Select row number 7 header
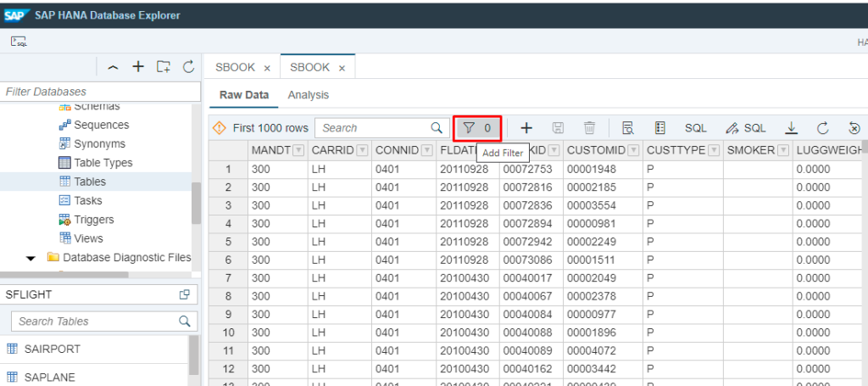Viewport: 868px width, 386px height. 228,277
